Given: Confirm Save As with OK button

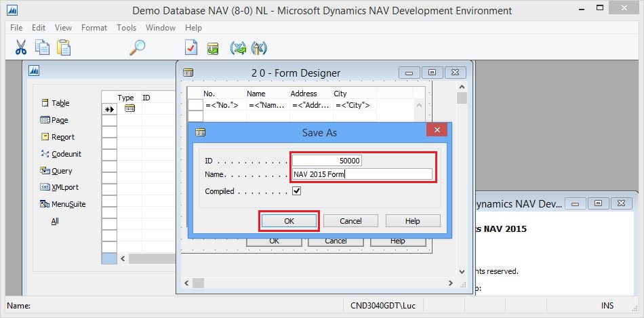Looking at the screenshot, I should [x=289, y=221].
